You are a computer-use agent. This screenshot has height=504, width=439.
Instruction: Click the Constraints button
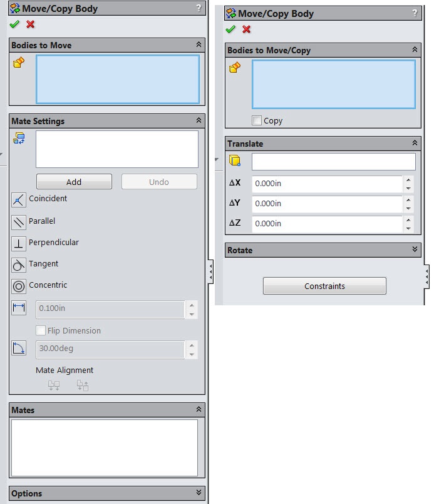324,286
